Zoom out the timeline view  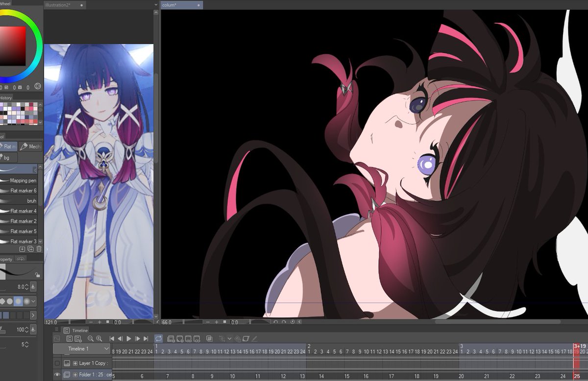(91, 338)
